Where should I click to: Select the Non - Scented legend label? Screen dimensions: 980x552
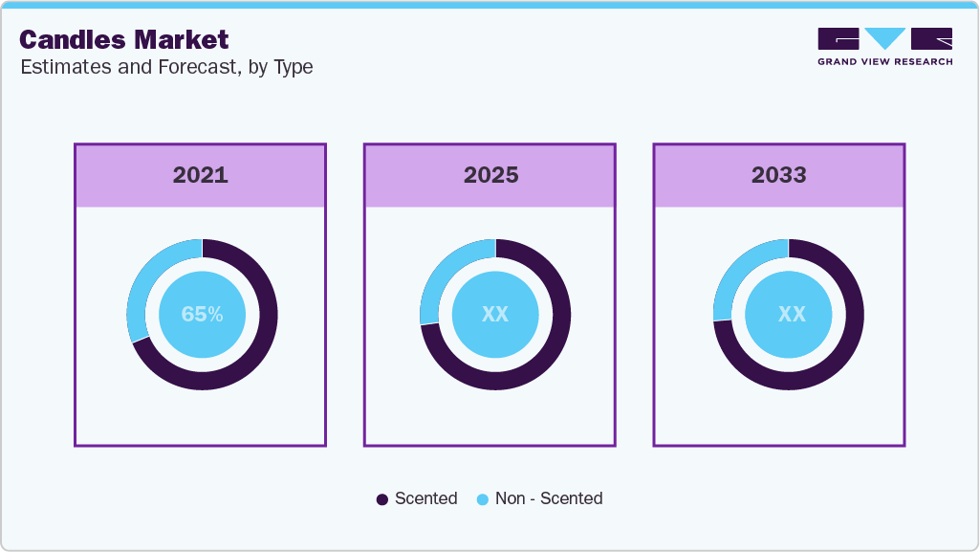pyautogui.click(x=549, y=498)
